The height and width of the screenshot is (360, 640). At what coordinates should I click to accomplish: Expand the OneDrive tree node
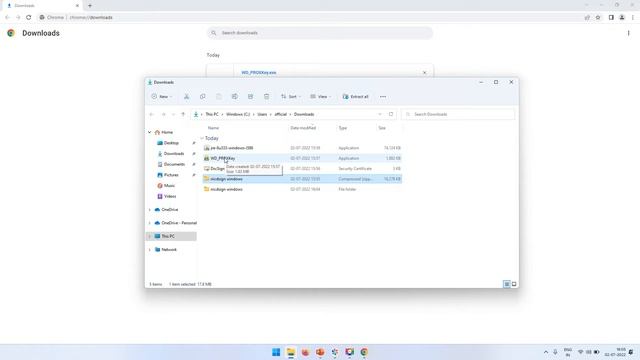click(150, 210)
